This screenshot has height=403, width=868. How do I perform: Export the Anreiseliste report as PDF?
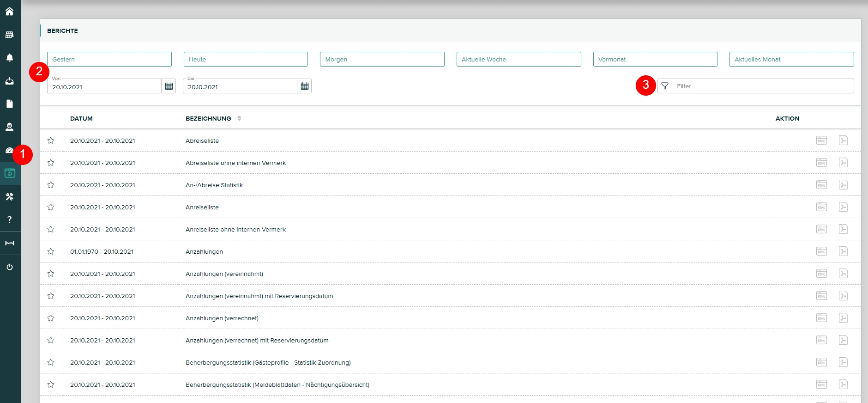pyautogui.click(x=843, y=207)
